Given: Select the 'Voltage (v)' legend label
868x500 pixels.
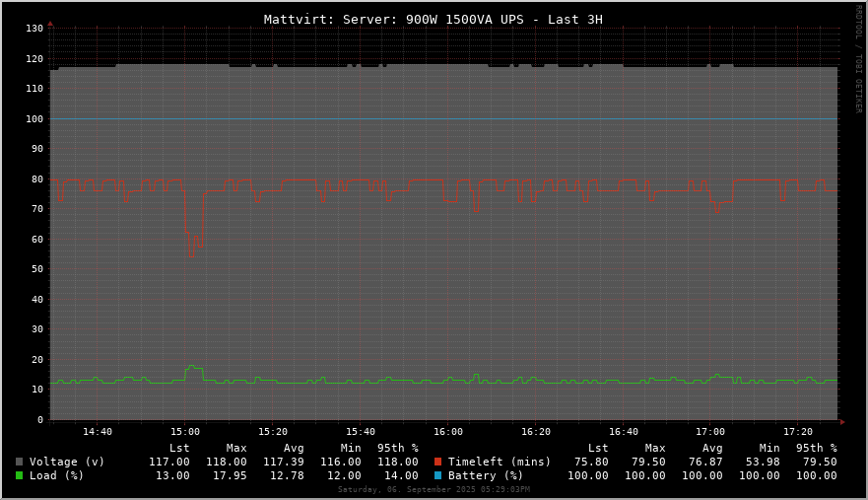Looking at the screenshot, I should pyautogui.click(x=67, y=462).
